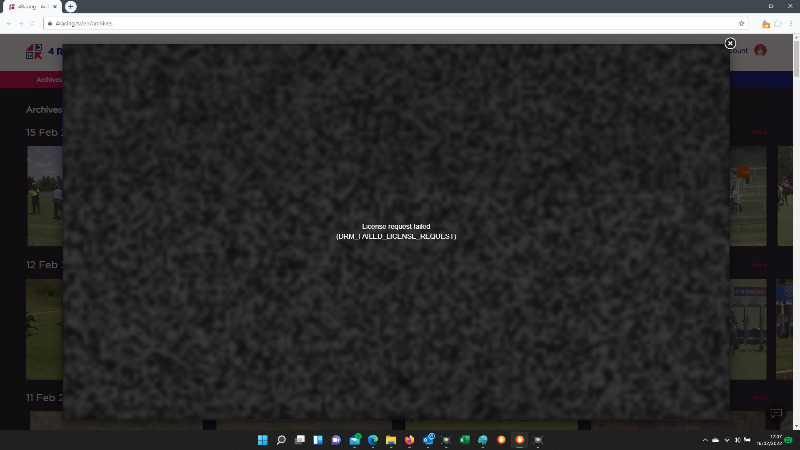Open the user account avatar
This screenshot has width=800, height=450.
click(x=760, y=50)
